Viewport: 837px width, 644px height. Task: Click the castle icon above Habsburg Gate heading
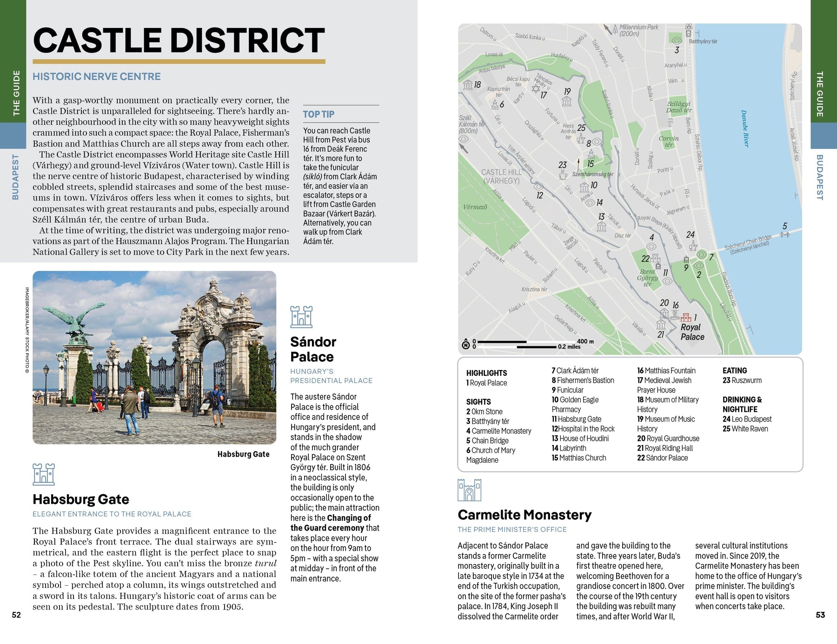pyautogui.click(x=44, y=474)
